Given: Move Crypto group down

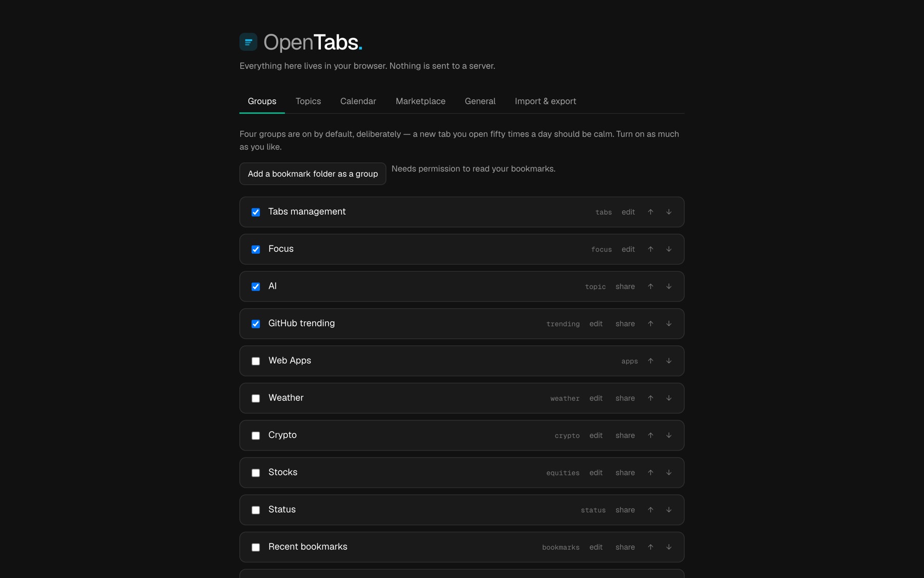Looking at the screenshot, I should (669, 436).
